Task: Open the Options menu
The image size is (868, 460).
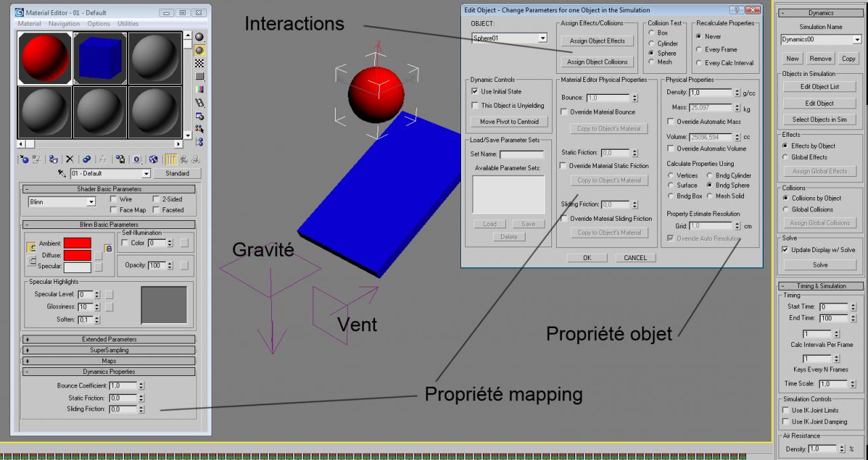Action: point(98,24)
